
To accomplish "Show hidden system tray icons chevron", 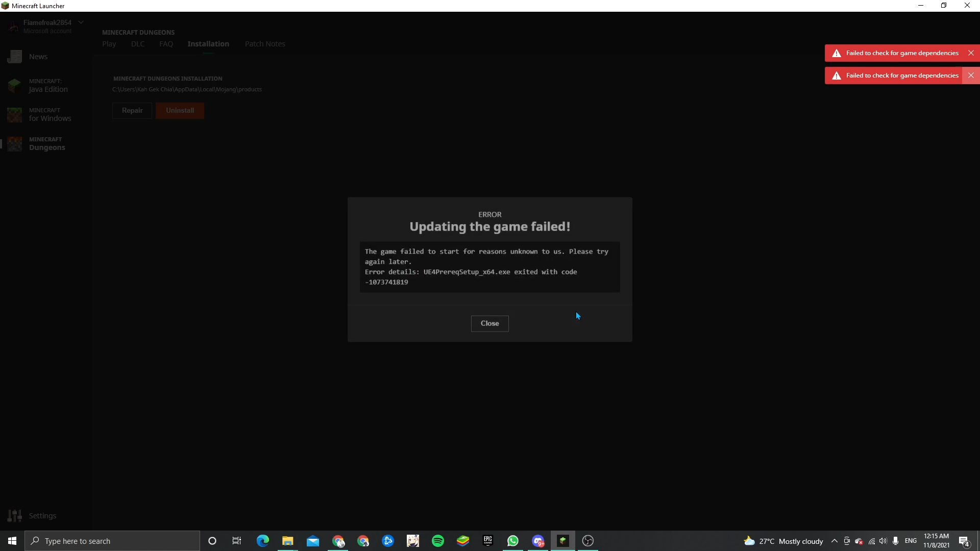I will [835, 541].
